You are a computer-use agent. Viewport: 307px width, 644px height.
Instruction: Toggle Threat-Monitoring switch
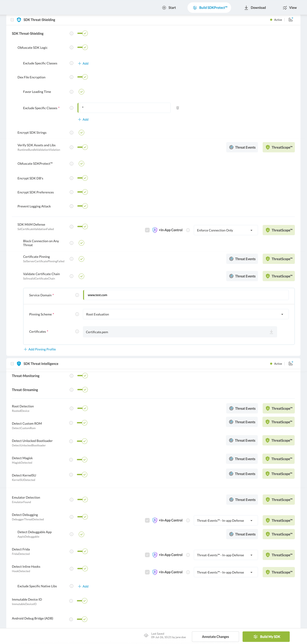point(83,375)
